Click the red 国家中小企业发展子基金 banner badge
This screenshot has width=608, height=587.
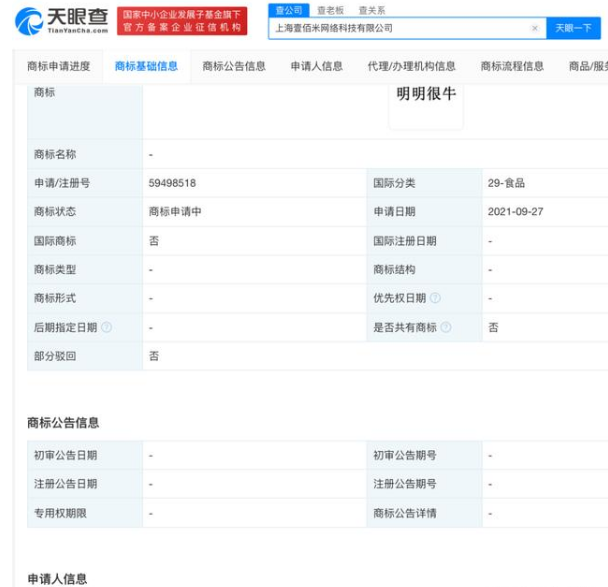182,20
